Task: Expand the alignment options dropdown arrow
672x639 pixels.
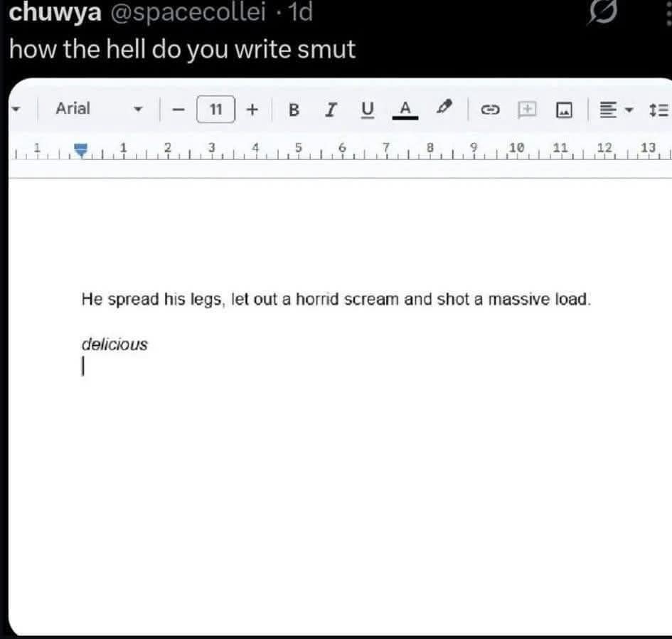Action: (x=627, y=110)
